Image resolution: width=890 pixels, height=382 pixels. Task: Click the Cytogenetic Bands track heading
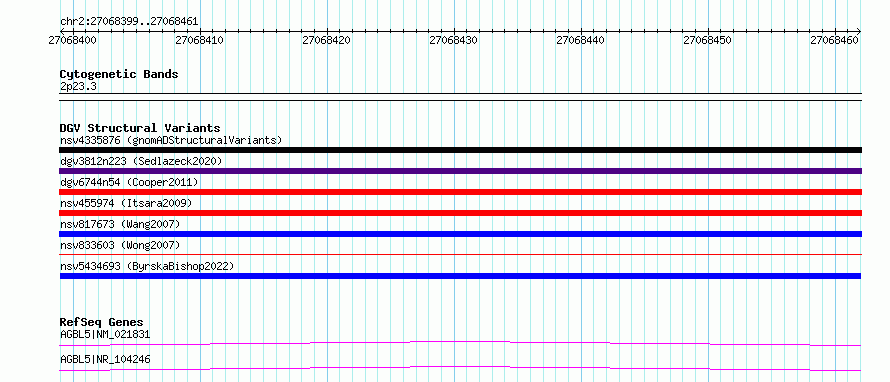click(x=119, y=74)
